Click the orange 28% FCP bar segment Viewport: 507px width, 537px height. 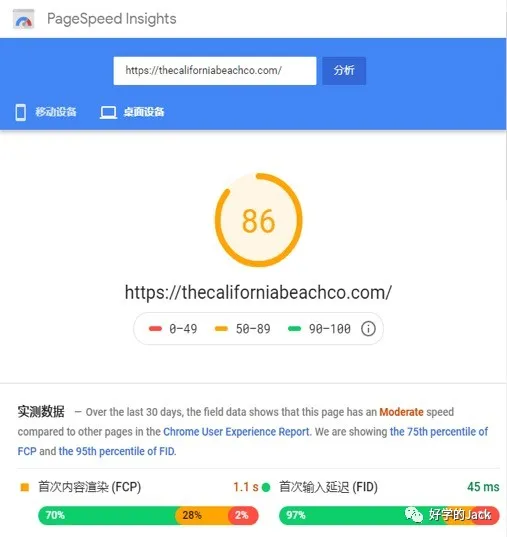pyautogui.click(x=203, y=515)
